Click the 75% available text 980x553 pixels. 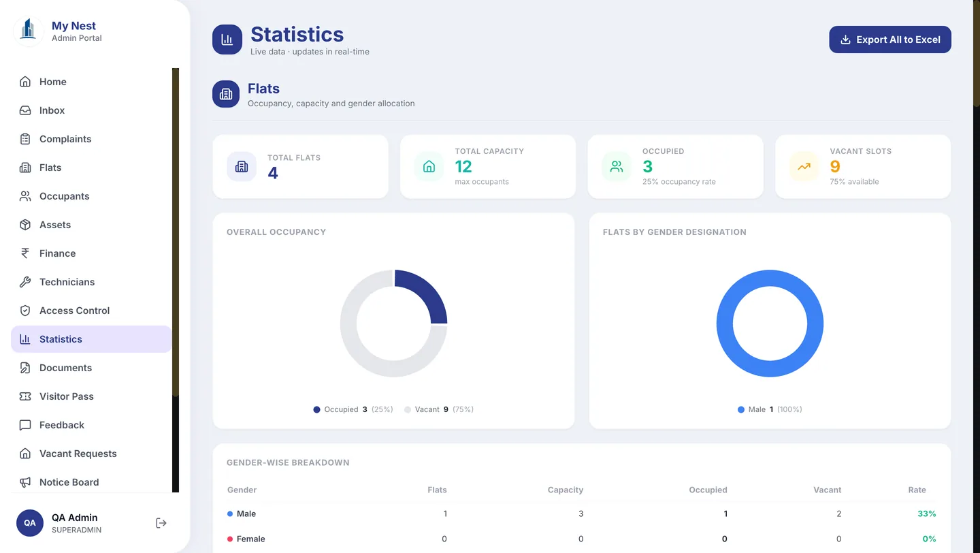(854, 182)
